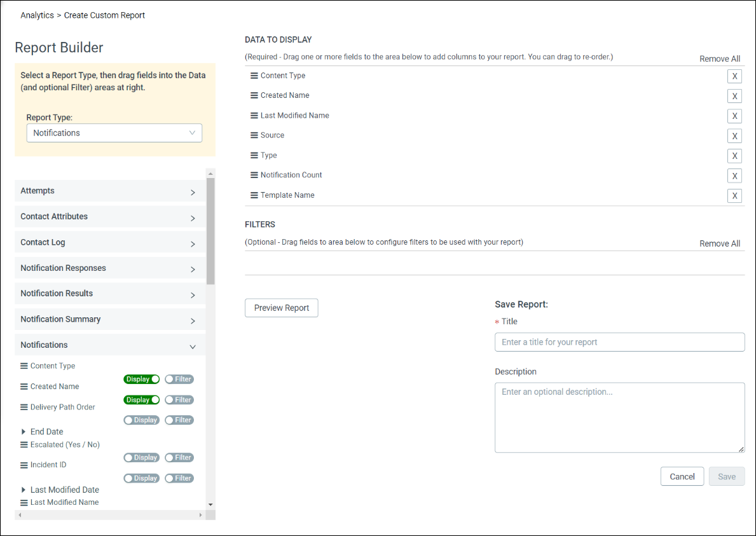756x536 pixels.
Task: Click drag handle icon for Notification Count
Action: [254, 175]
